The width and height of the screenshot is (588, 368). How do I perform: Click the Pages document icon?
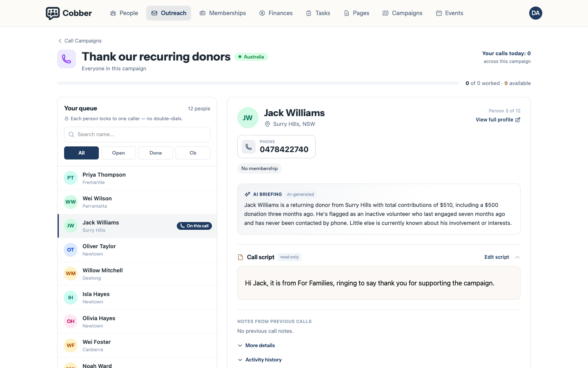346,13
